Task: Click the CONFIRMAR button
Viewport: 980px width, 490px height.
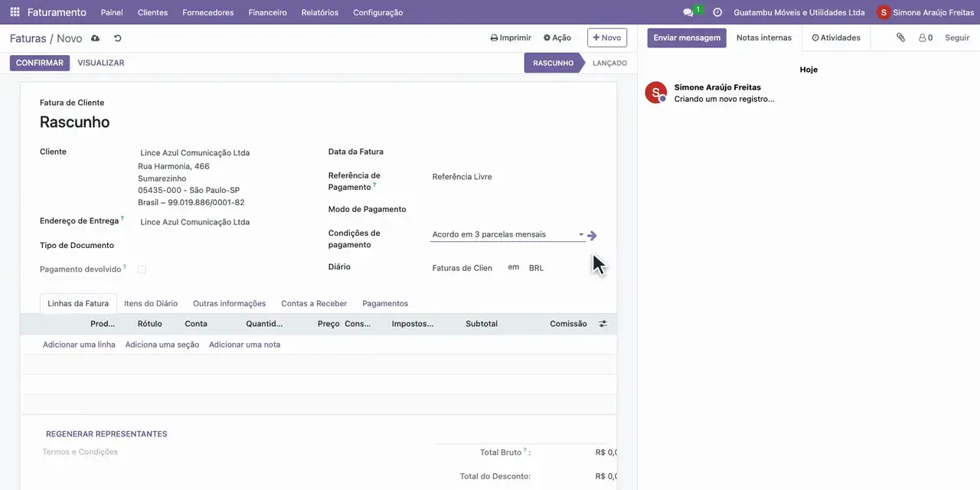Action: tap(40, 63)
